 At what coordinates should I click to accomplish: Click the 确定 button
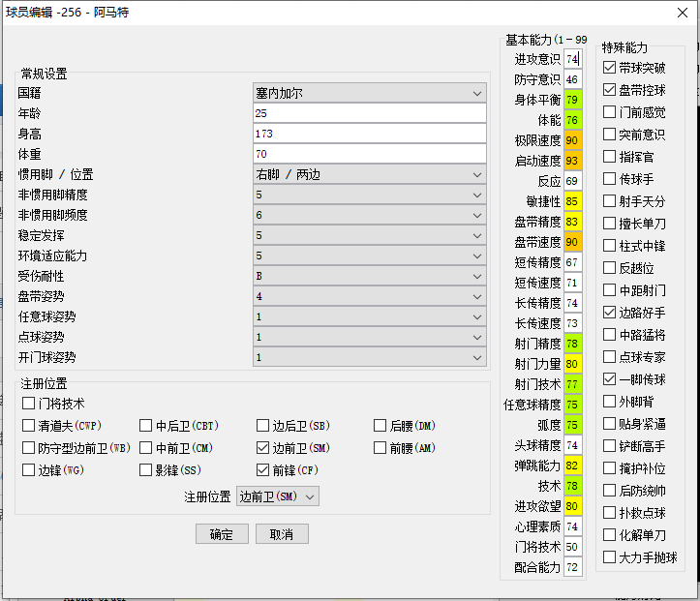(222, 534)
